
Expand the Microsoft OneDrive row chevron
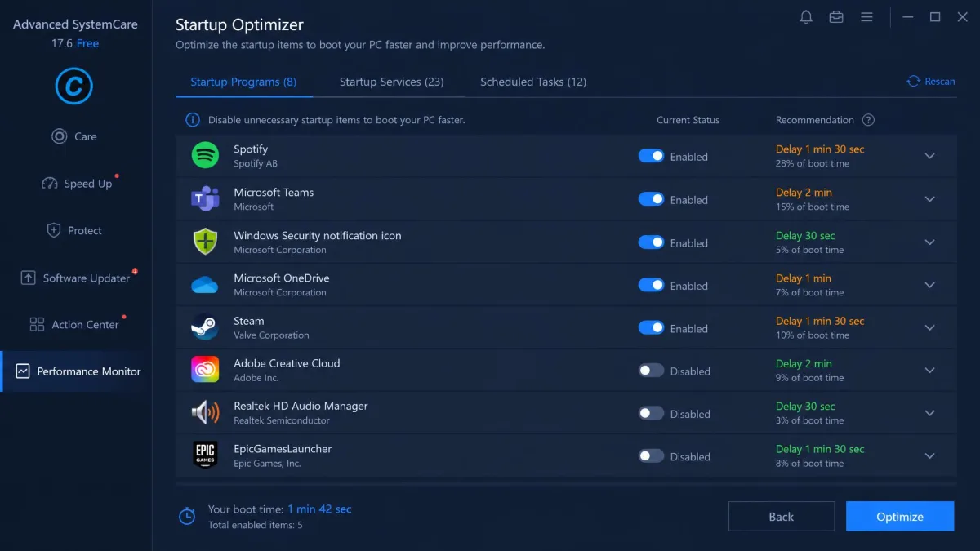pos(929,285)
